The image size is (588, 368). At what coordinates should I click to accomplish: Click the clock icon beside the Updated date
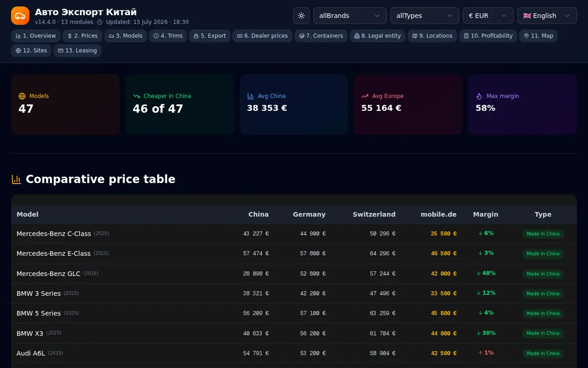click(100, 22)
